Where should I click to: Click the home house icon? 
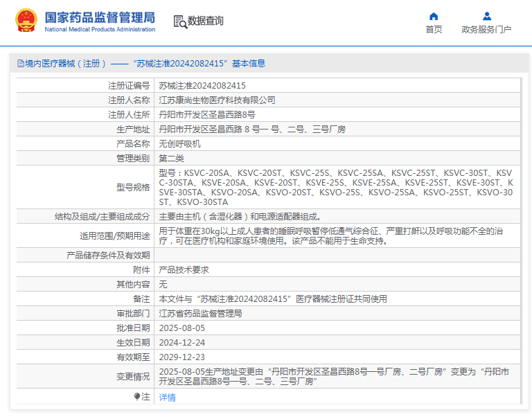tap(434, 17)
